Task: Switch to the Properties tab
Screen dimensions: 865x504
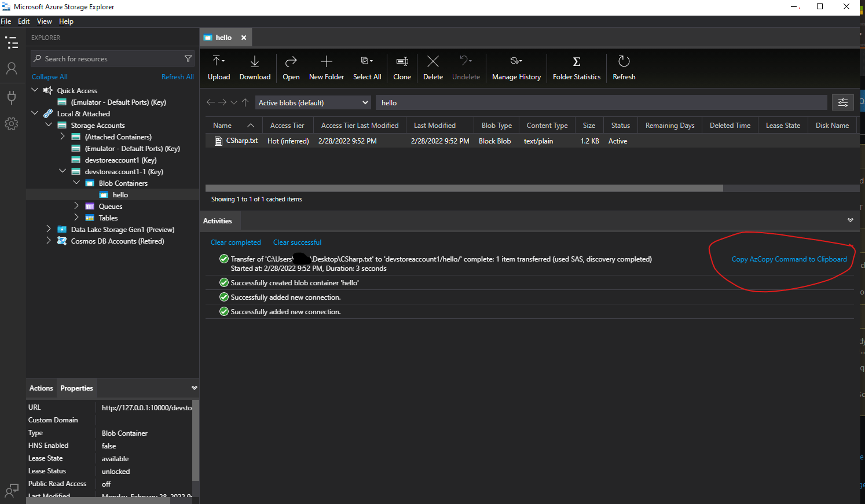Action: (x=76, y=388)
